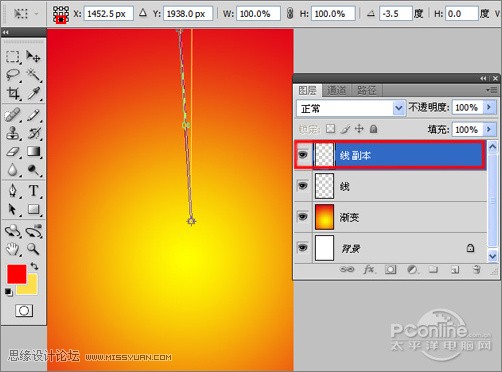502x372 pixels.
Task: Select the Eraser tool
Action: coord(13,151)
